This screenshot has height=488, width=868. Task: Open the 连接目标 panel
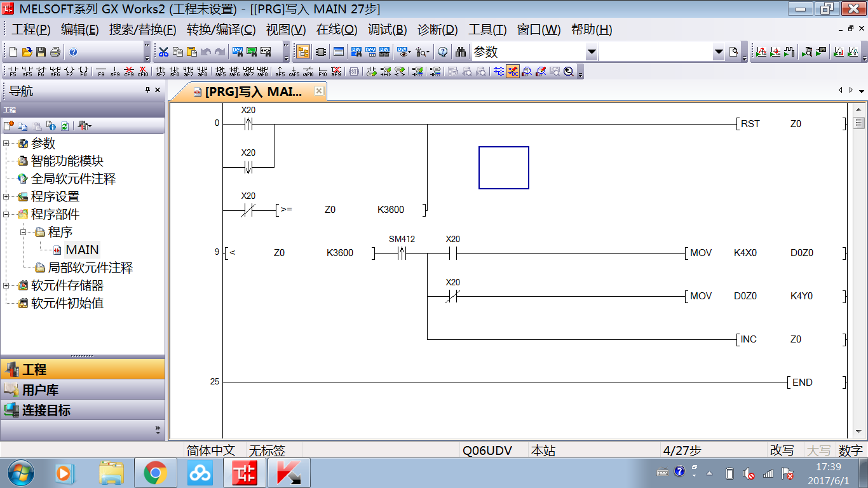point(46,410)
